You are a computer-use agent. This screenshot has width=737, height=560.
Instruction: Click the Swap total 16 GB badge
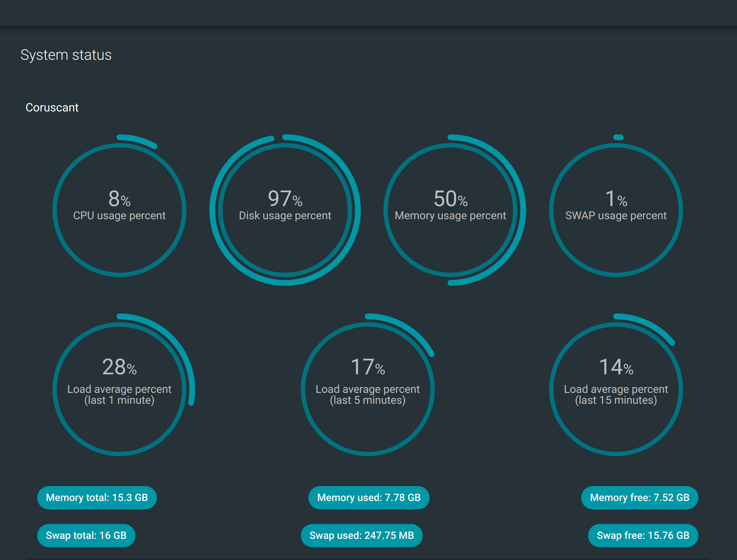(86, 535)
